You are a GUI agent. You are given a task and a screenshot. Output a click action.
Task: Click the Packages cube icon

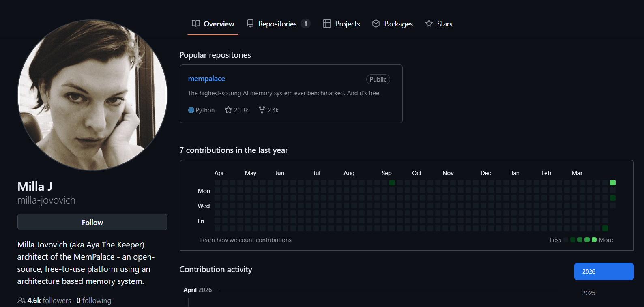pyautogui.click(x=376, y=24)
